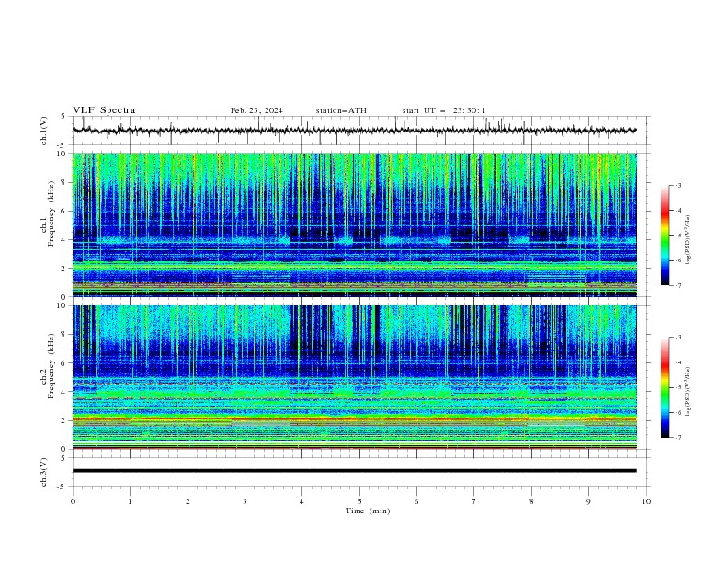Click the "Time (min)" axis title
Screen dimensions: 728x563
(x=368, y=511)
